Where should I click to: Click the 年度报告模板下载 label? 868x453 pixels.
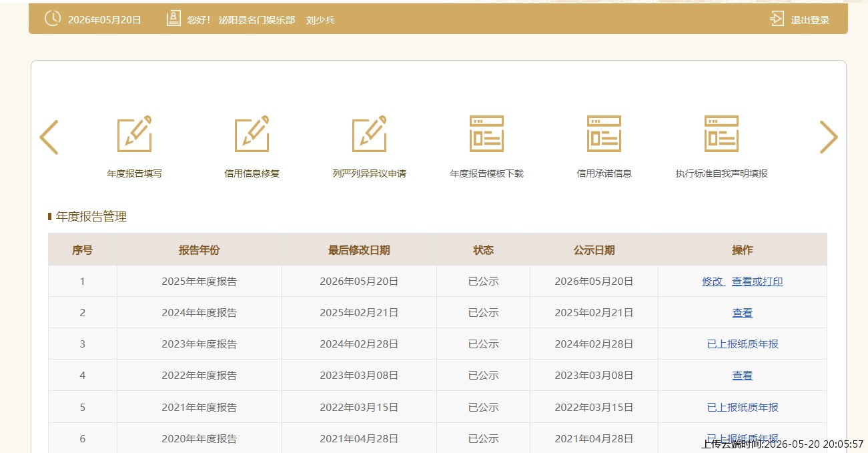pyautogui.click(x=486, y=173)
